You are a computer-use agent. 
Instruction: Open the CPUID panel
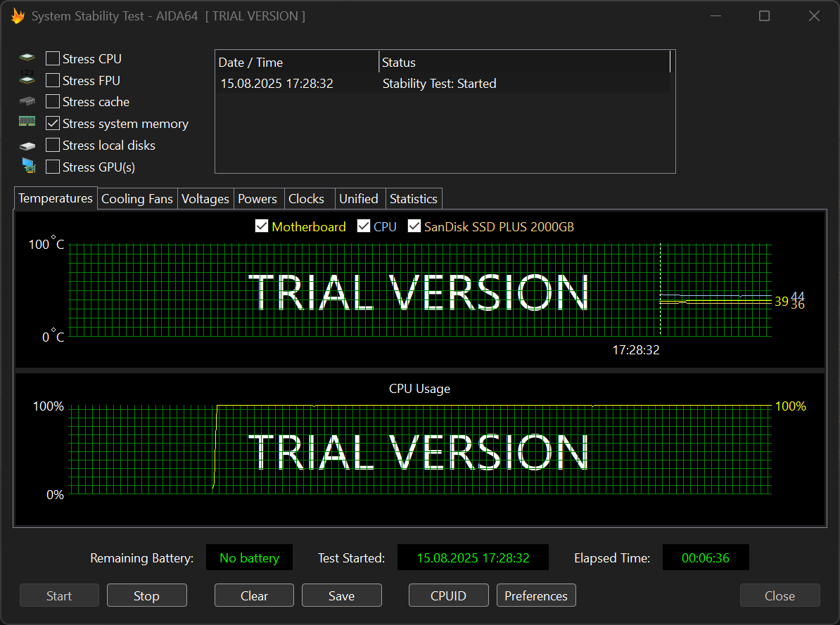click(449, 595)
